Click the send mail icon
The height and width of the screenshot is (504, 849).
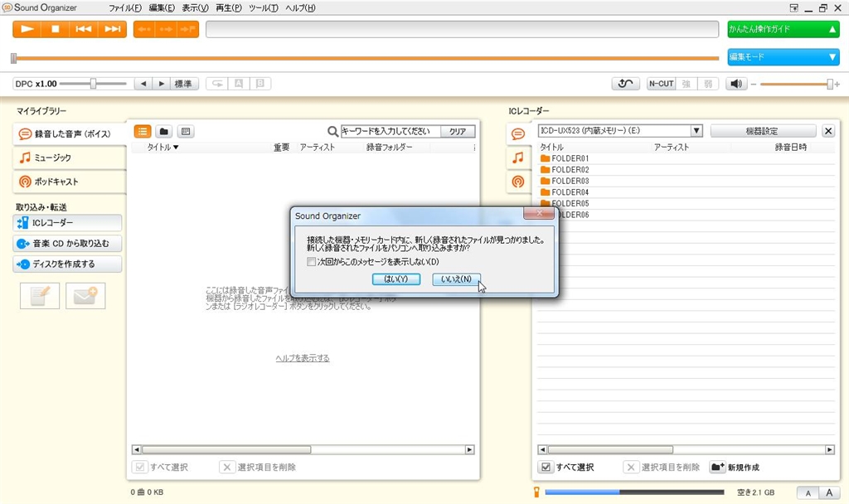click(85, 296)
